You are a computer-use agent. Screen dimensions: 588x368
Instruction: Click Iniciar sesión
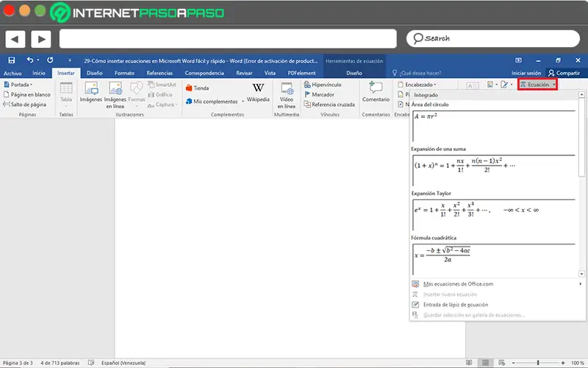(x=526, y=73)
